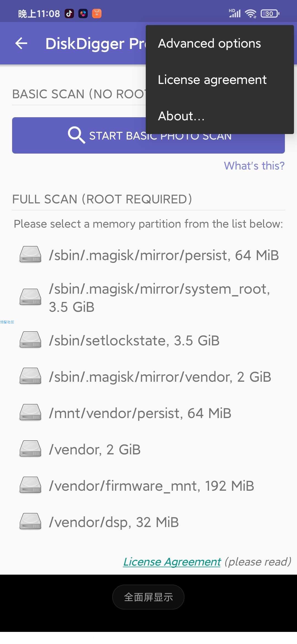Click drive icon beside /sbin/setlockstate

coord(31,340)
